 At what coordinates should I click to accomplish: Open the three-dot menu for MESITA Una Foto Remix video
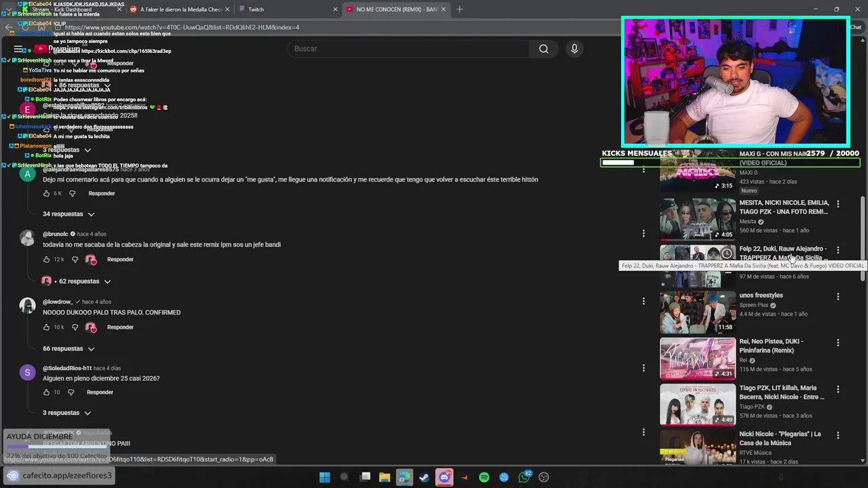coord(838,204)
